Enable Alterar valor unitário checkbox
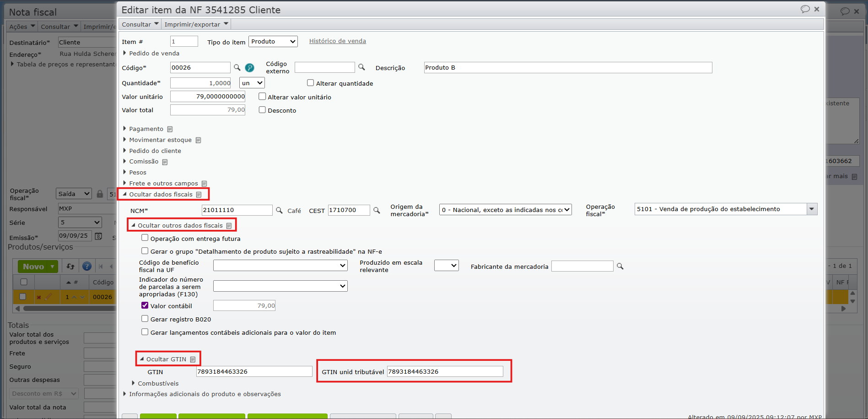The image size is (868, 419). [262, 97]
